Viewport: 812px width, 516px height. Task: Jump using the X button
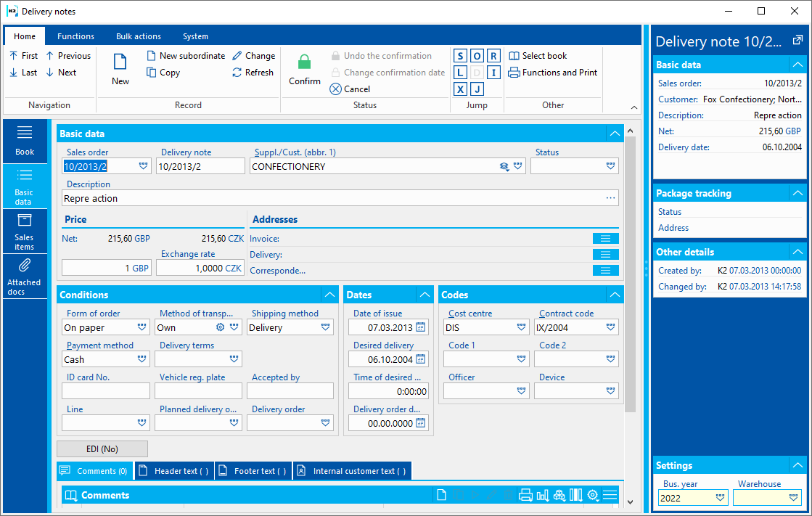(x=460, y=89)
